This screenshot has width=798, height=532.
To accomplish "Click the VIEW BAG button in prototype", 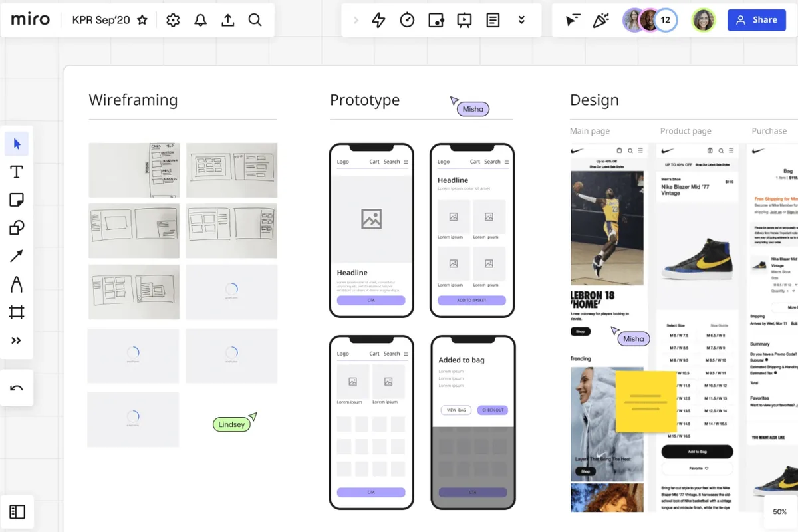I will 456,410.
